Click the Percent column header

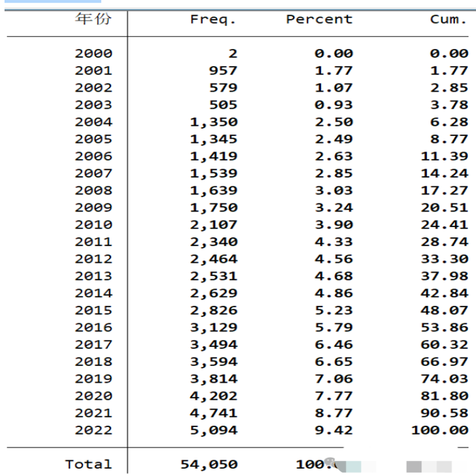coord(319,19)
